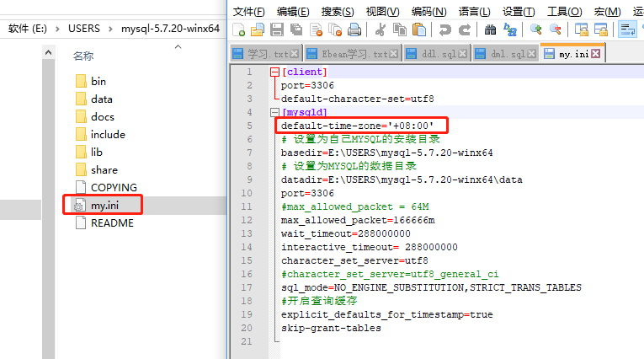The height and width of the screenshot is (359, 644).
Task: Open the 文件(F) menu
Action: tap(249, 12)
